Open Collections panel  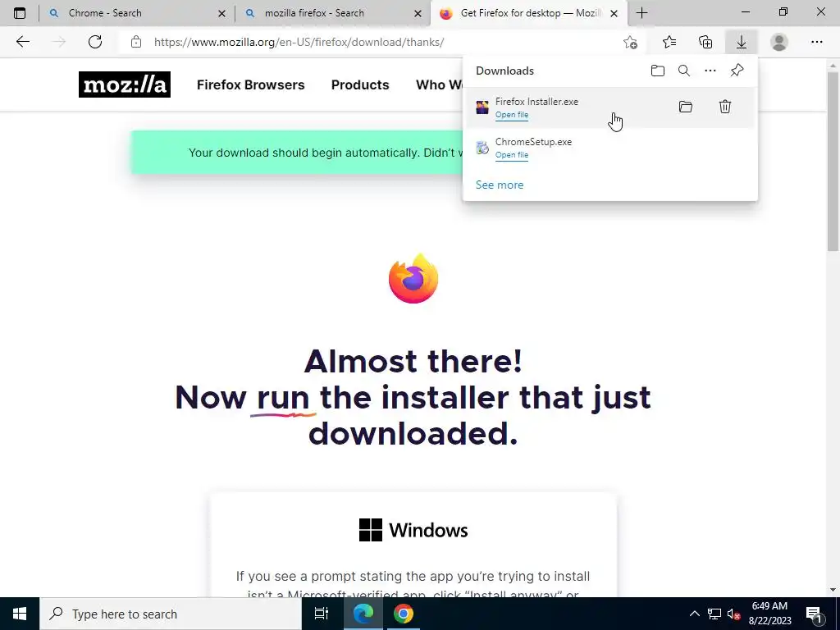pyautogui.click(x=705, y=42)
